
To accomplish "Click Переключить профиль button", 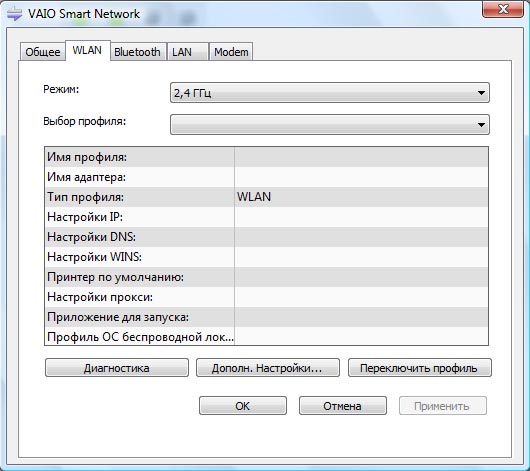I will [x=419, y=368].
